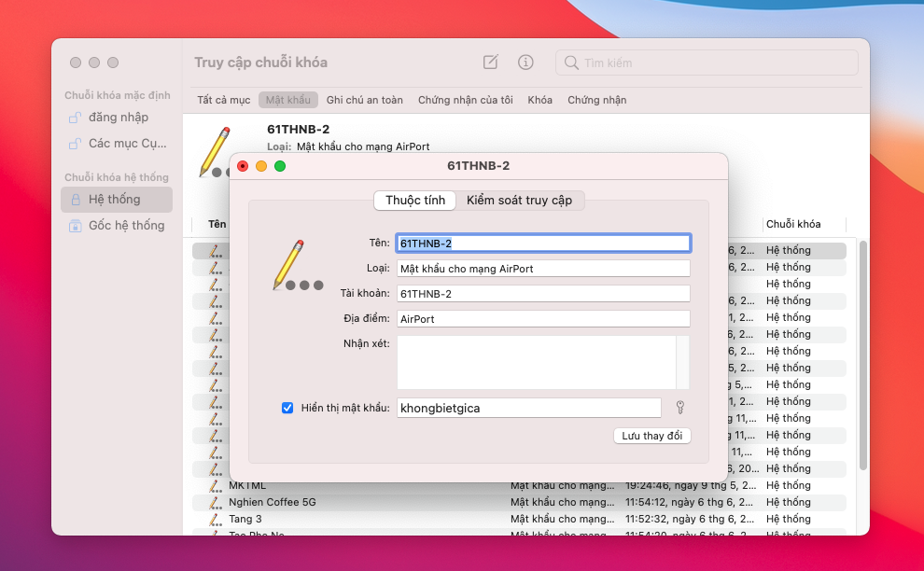Image resolution: width=924 pixels, height=571 pixels.
Task: Click the password field showing khongbietgica
Action: (x=529, y=408)
